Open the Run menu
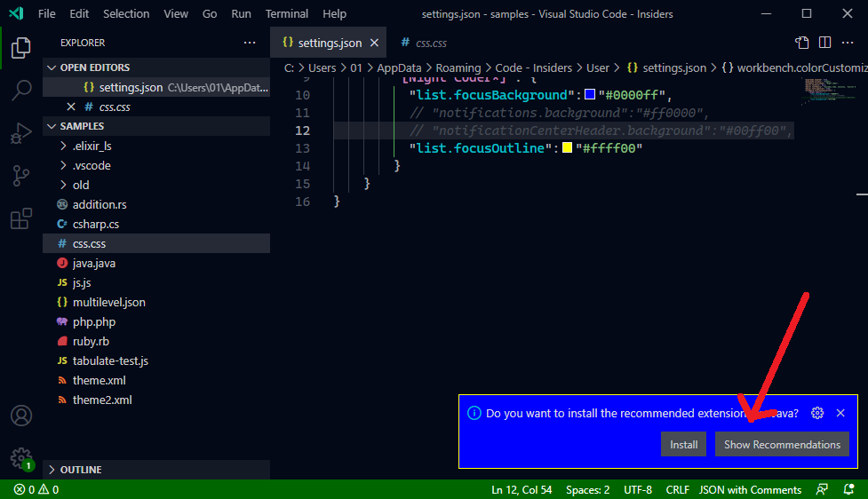This screenshot has width=868, height=499. pos(241,14)
